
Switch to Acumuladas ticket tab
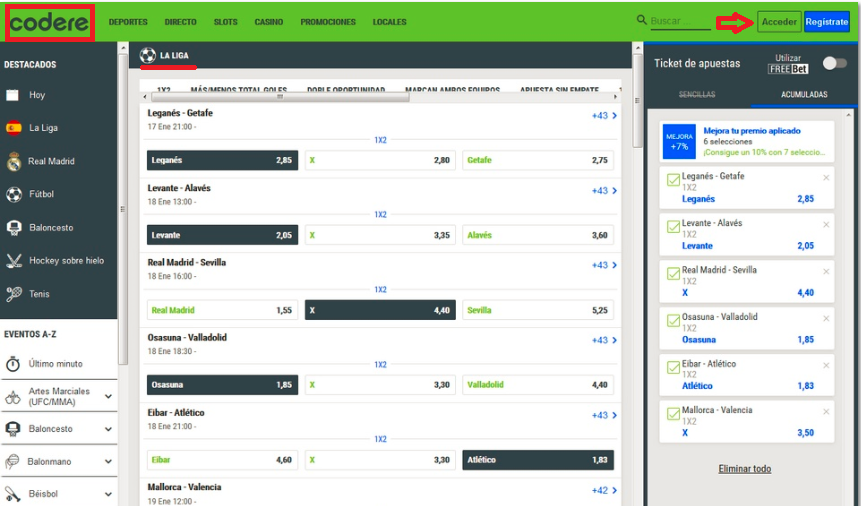(804, 94)
